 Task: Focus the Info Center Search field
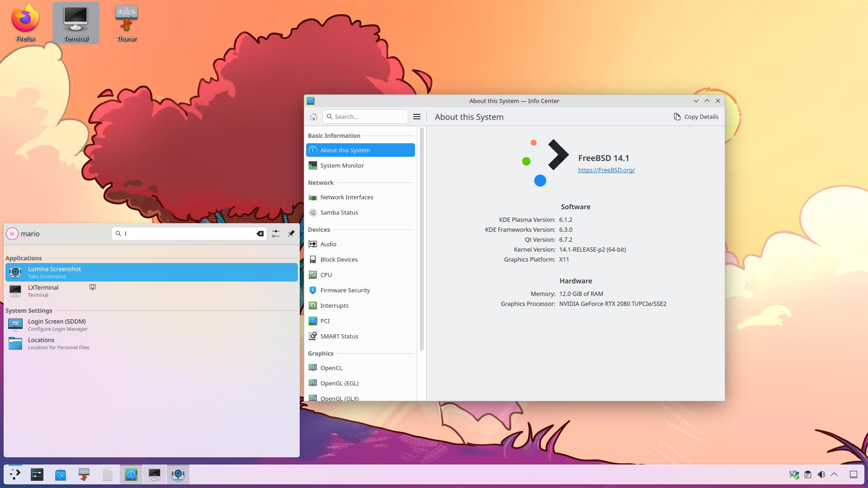tap(365, 117)
